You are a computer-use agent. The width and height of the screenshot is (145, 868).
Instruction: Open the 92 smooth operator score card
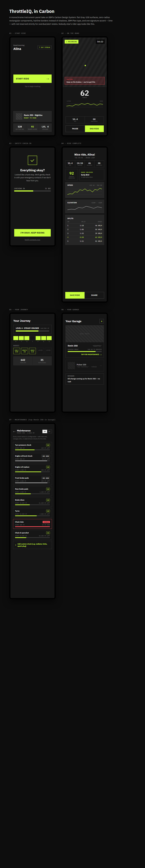pyautogui.click(x=72, y=175)
